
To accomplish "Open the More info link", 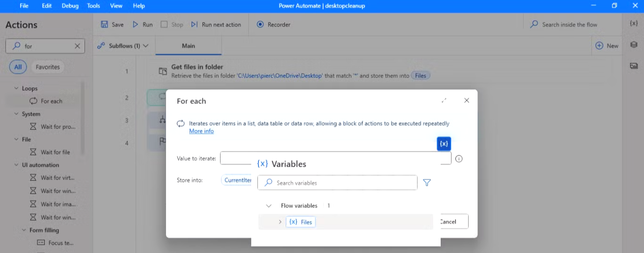I will coord(201,131).
